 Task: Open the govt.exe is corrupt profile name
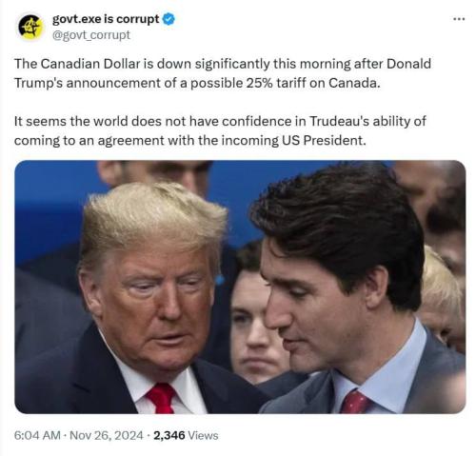pos(106,19)
